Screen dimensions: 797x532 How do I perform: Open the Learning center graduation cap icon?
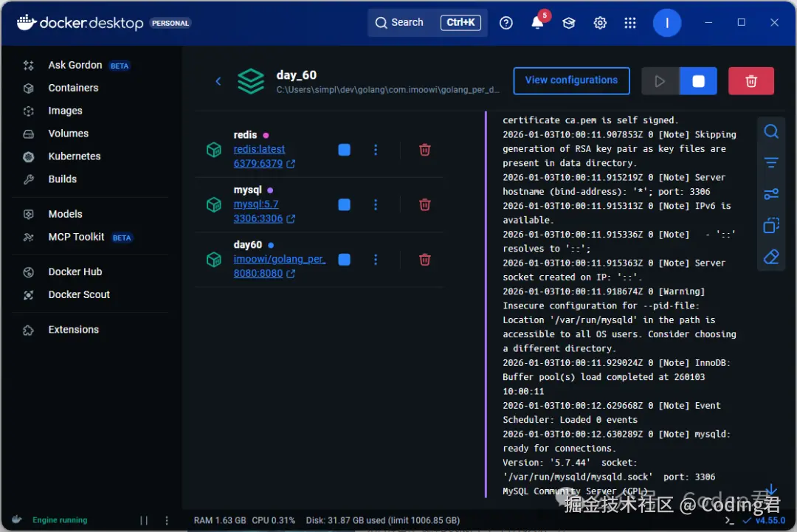coord(569,23)
